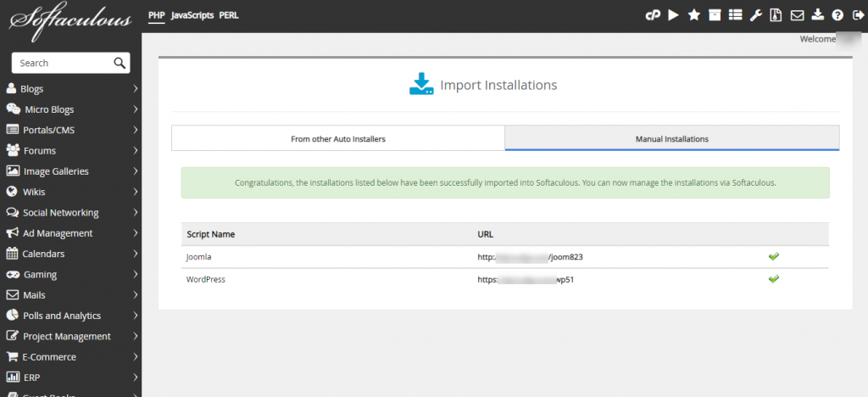Show all installations via the box icon
Image resolution: width=868 pixels, height=397 pixels.
click(x=715, y=15)
